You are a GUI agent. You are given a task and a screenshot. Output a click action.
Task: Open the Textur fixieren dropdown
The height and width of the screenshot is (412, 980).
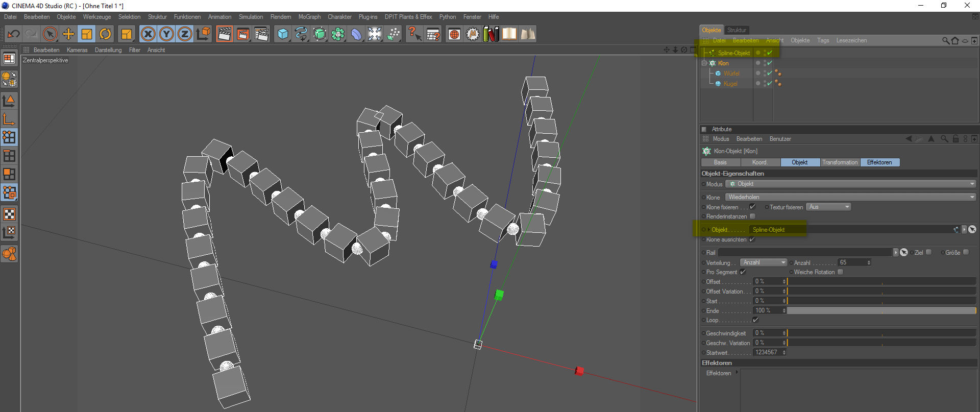coord(829,207)
